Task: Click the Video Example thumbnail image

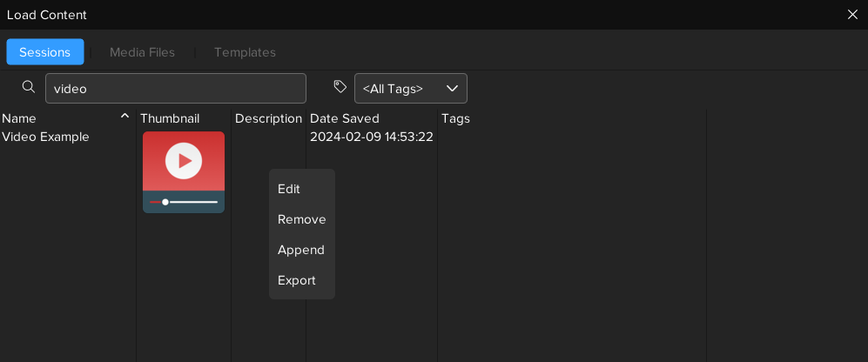Action: [184, 171]
